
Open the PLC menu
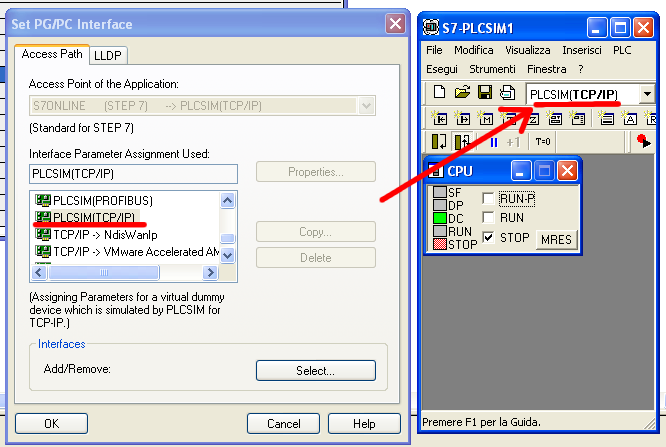(622, 50)
